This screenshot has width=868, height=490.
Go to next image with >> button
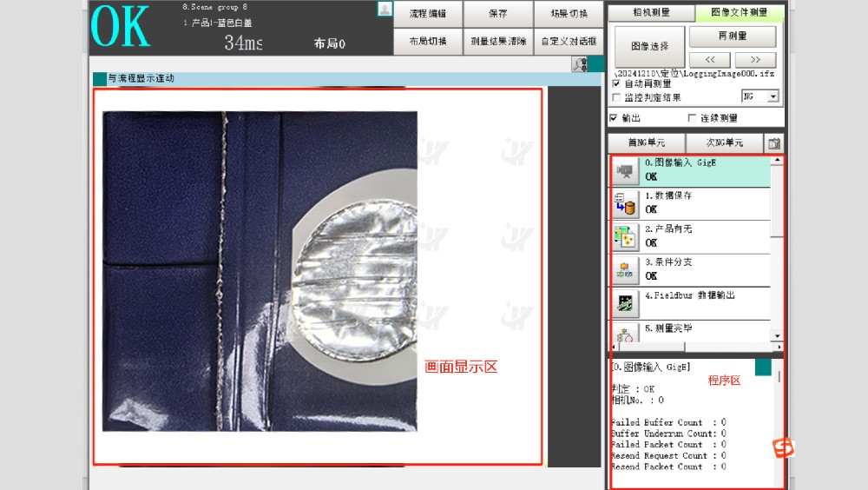tap(754, 60)
